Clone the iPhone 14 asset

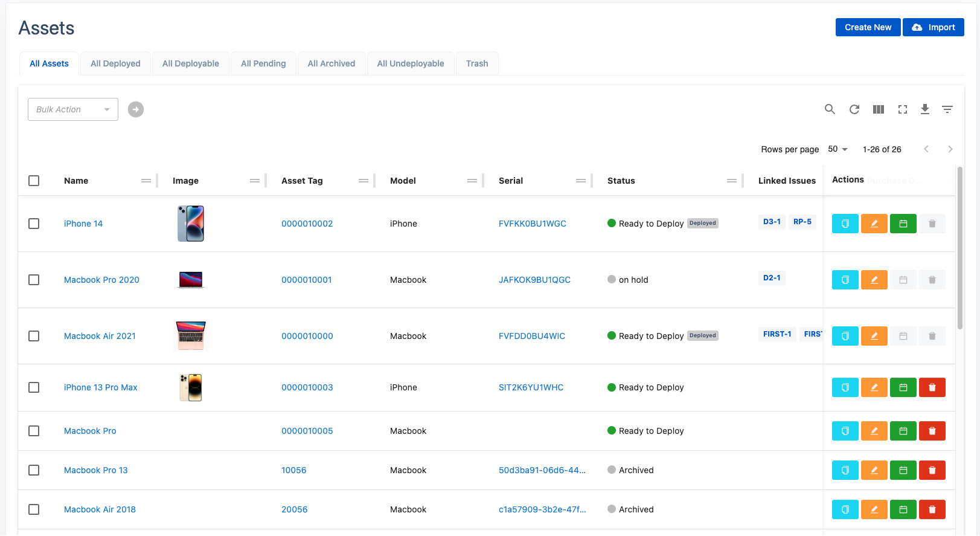pyautogui.click(x=845, y=224)
